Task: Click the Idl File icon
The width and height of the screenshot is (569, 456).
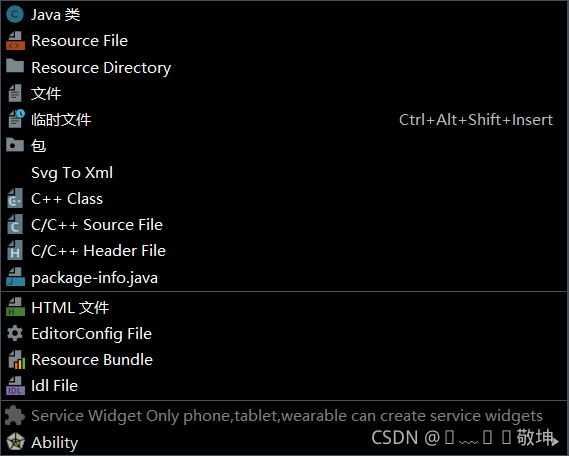Action: 15,385
